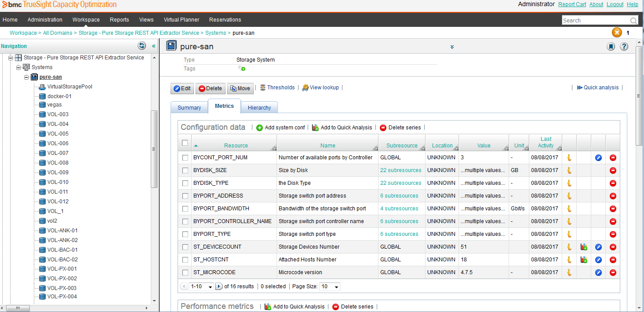
Task: Click the search magnifier icon
Action: pos(633,21)
